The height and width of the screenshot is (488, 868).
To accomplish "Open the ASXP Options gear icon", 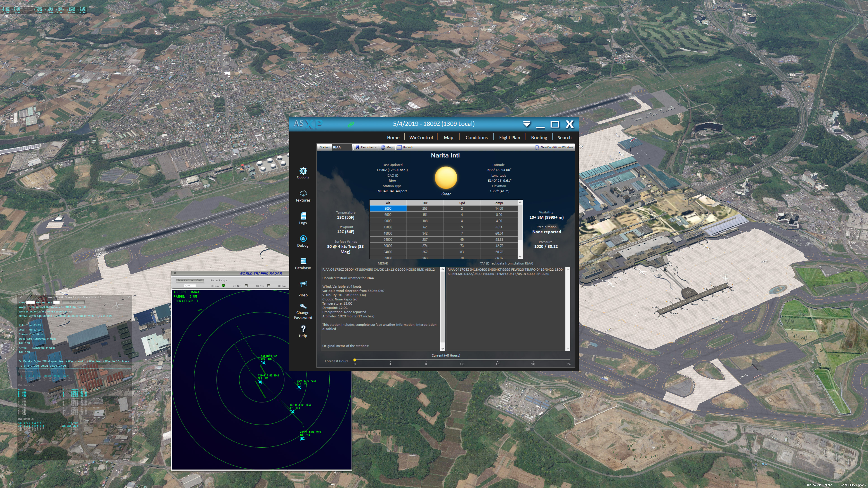I will [x=303, y=171].
